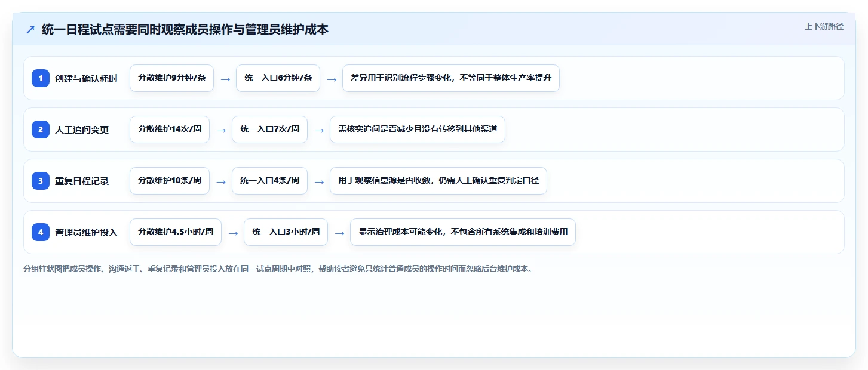Click the arrow icon beside the title
The image size is (868, 370).
30,29
